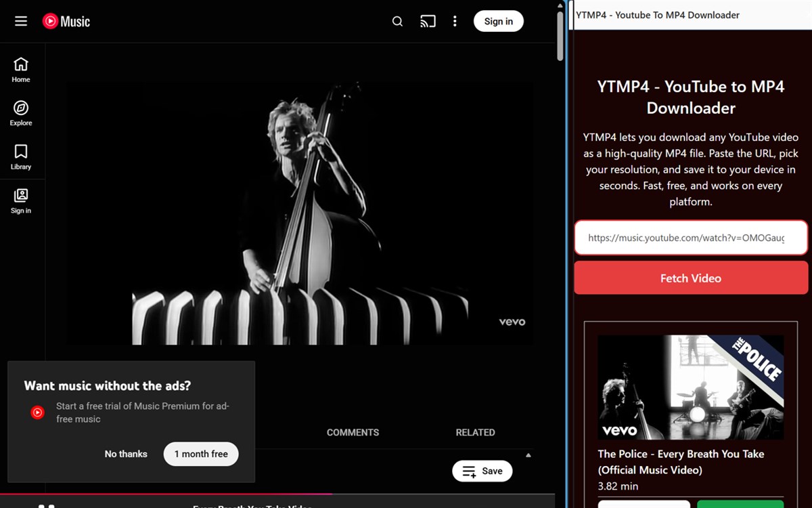Click the YTMP4 - YouTube to MP4 Downloader heading
The width and height of the screenshot is (812, 508).
click(x=691, y=97)
